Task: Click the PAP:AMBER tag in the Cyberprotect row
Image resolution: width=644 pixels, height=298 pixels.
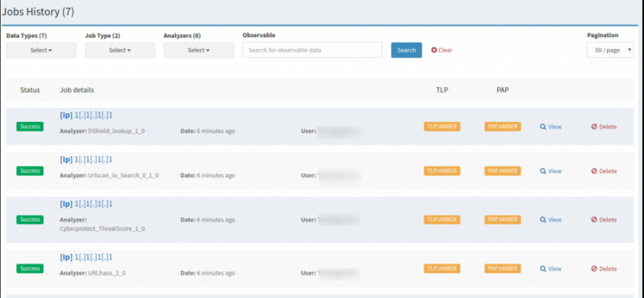Action: click(502, 219)
